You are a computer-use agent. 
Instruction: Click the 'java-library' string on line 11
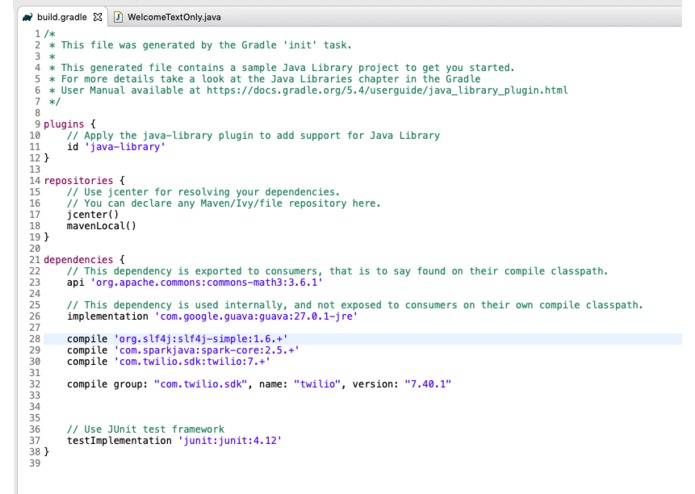(x=125, y=147)
